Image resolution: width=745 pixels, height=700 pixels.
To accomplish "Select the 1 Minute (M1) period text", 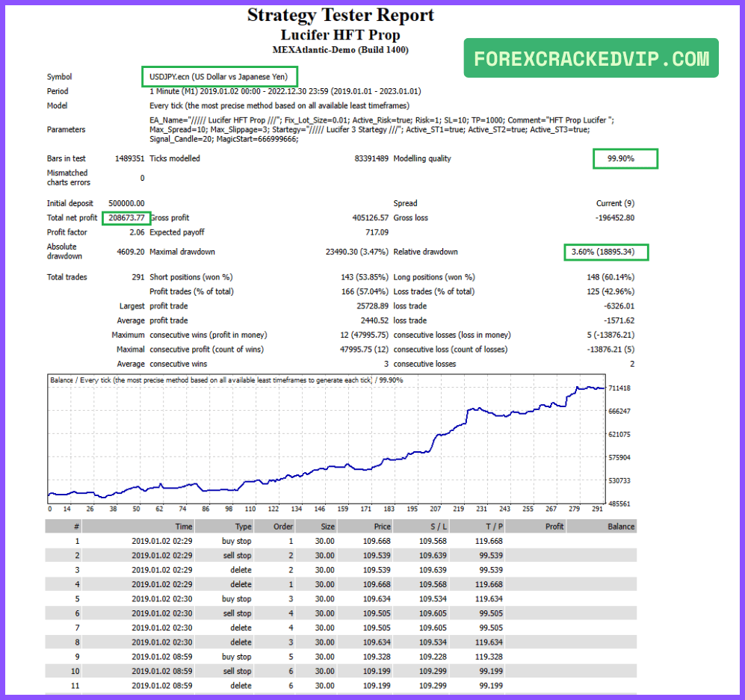I will click(285, 91).
